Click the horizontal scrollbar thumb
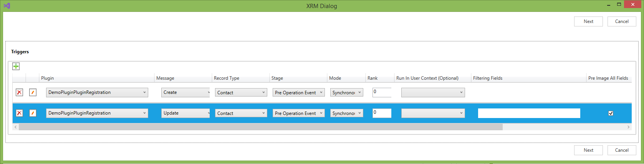 [x=260, y=127]
